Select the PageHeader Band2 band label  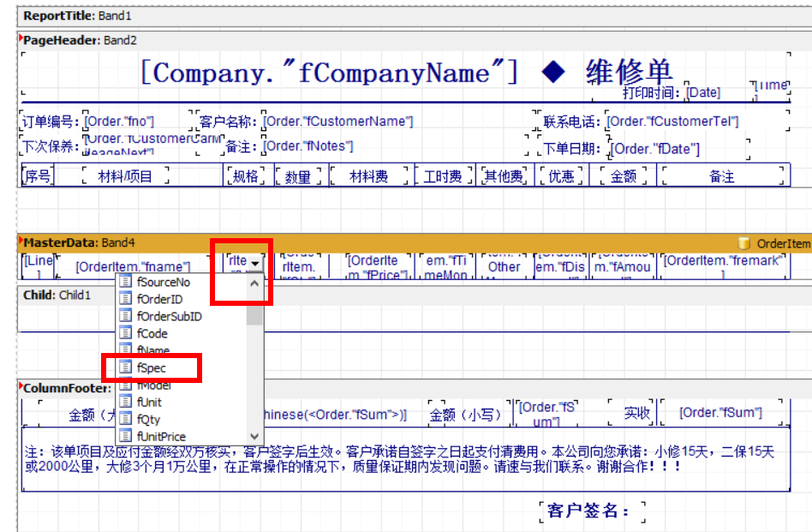80,40
